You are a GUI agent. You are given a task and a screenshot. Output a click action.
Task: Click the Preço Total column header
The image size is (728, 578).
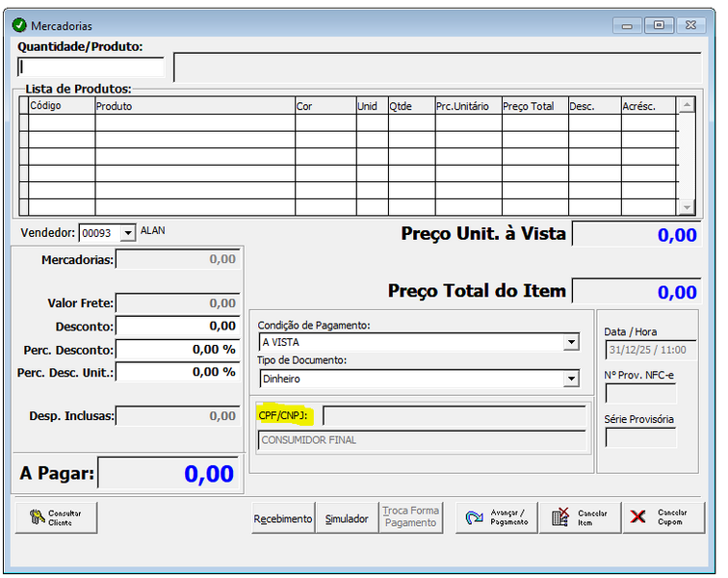click(533, 106)
